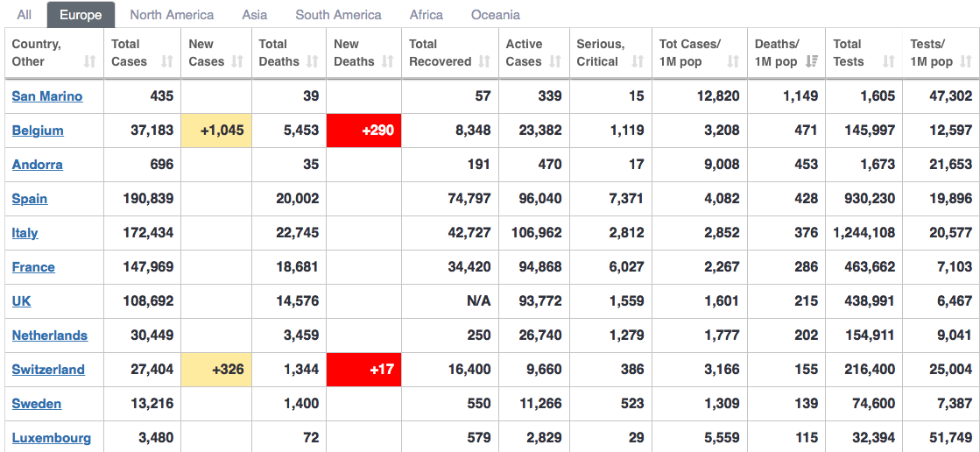Screen dimensions: 980x452
Task: Click Switzerland's total tests 216,400
Action: 870,370
